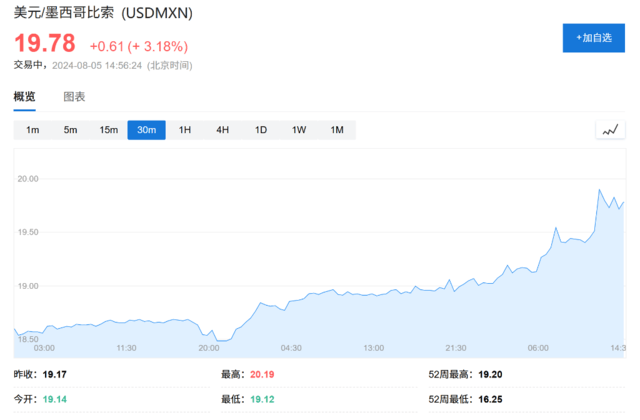Viewport: 640px width, 420px height.
Task: Choose the 15m interval
Action: [108, 130]
